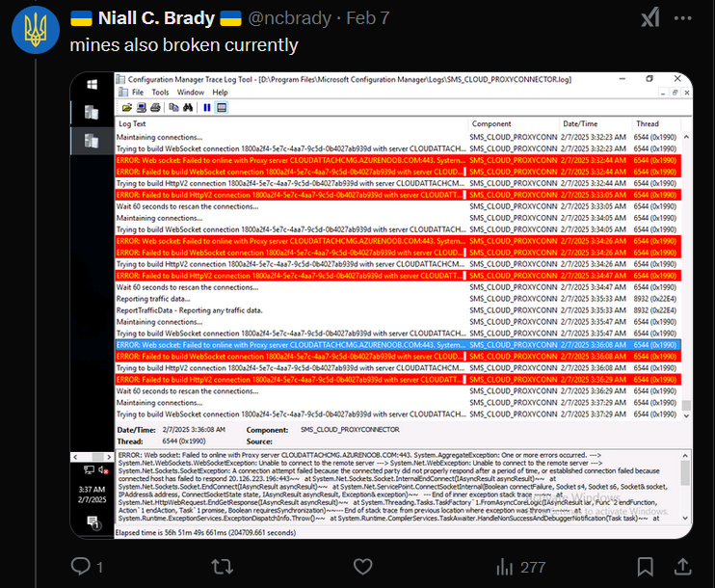Select 'Failed to build WebSocket' row at 3:32:44 AM
This screenshot has height=588, width=715.
pos(398,172)
